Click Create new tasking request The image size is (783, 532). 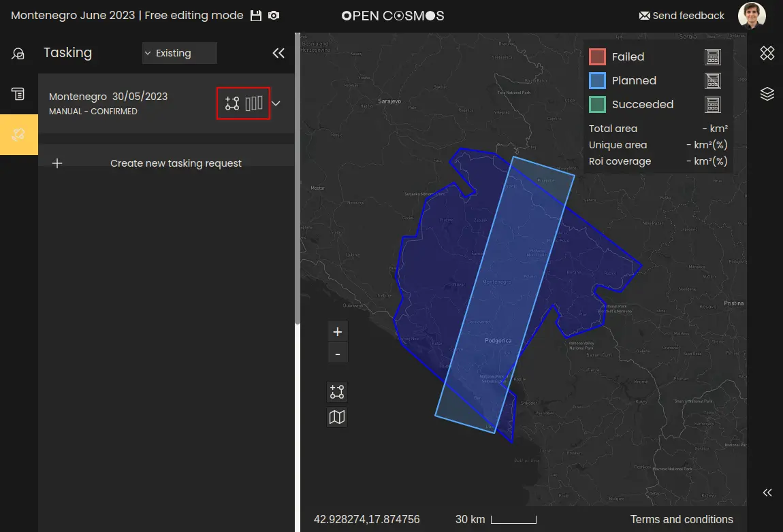click(176, 163)
